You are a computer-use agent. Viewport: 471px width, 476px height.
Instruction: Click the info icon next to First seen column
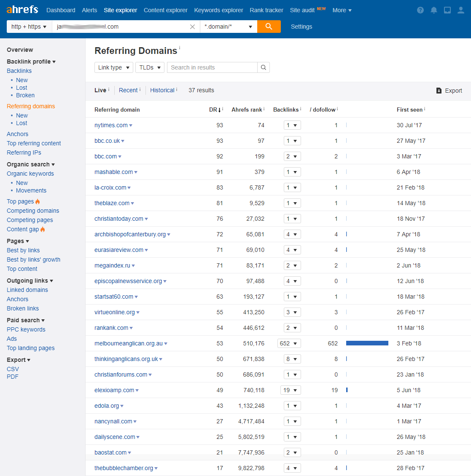point(425,109)
